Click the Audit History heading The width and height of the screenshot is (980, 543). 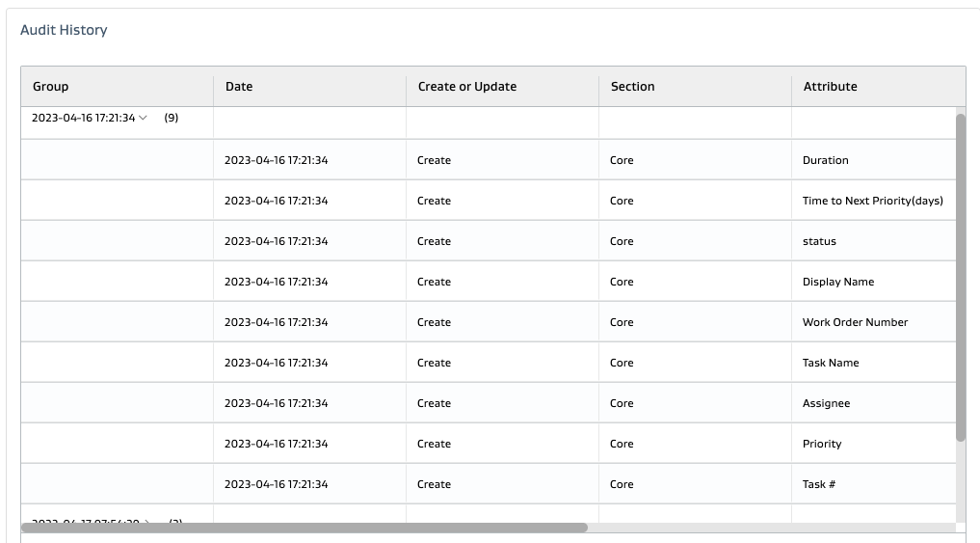(64, 30)
